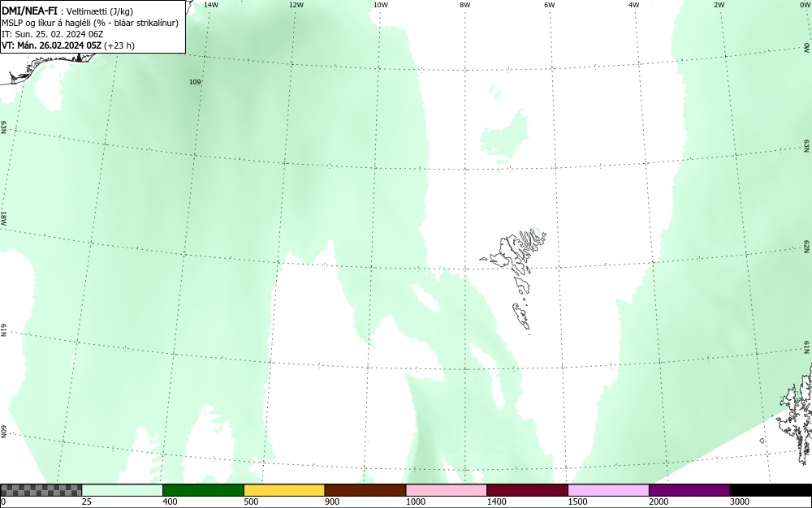Image resolution: width=812 pixels, height=508 pixels.
Task: Click the 12W longitude label
Action: [x=296, y=5]
